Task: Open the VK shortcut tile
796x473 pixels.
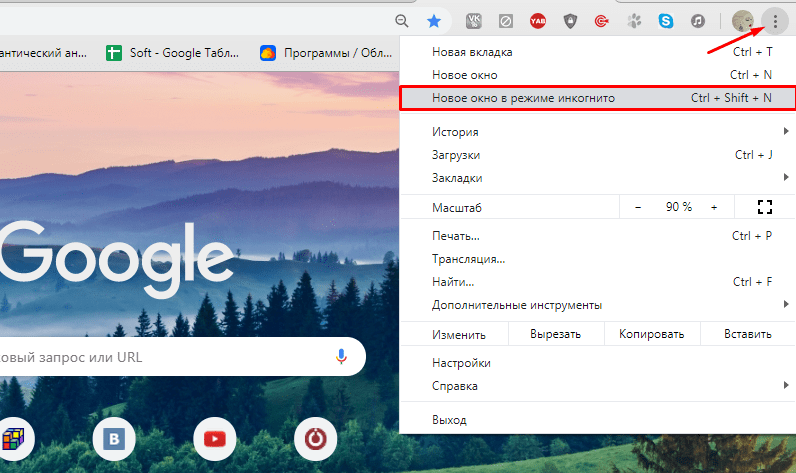Action: point(114,438)
